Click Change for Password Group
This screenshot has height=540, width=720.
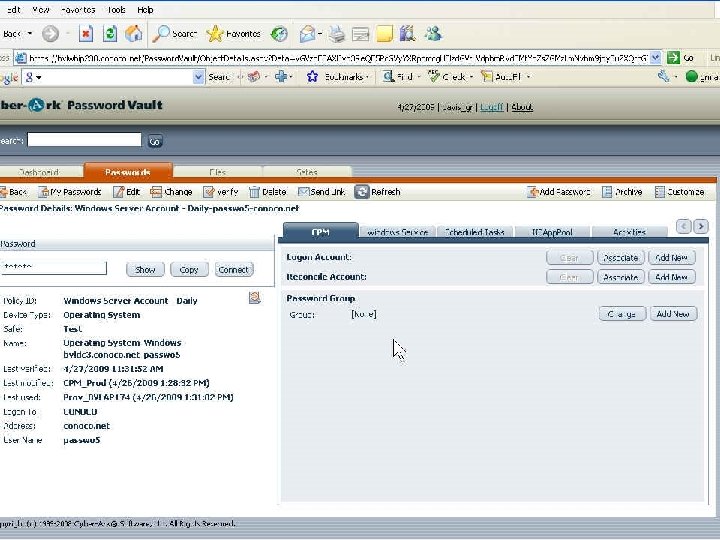(x=622, y=314)
